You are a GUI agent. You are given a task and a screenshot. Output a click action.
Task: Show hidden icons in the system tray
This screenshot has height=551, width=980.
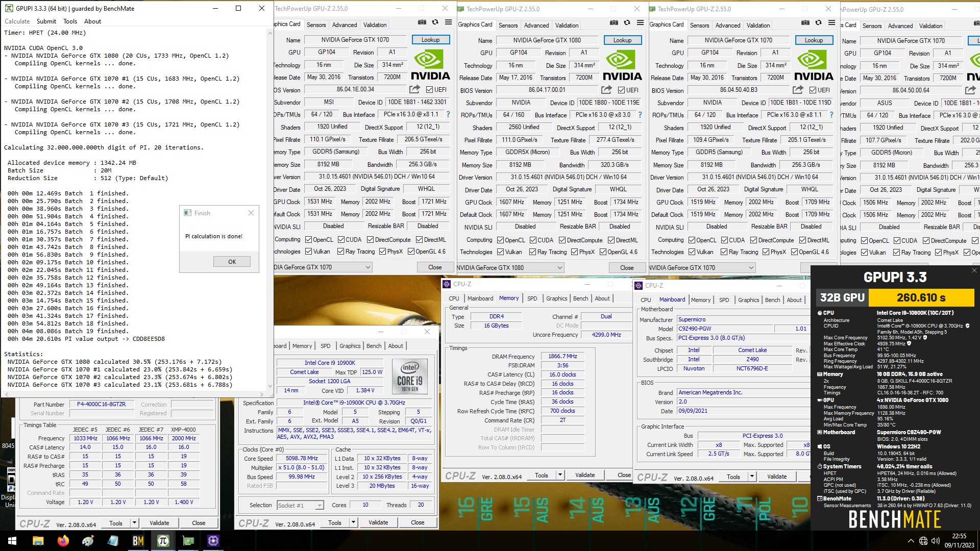pyautogui.click(x=911, y=541)
